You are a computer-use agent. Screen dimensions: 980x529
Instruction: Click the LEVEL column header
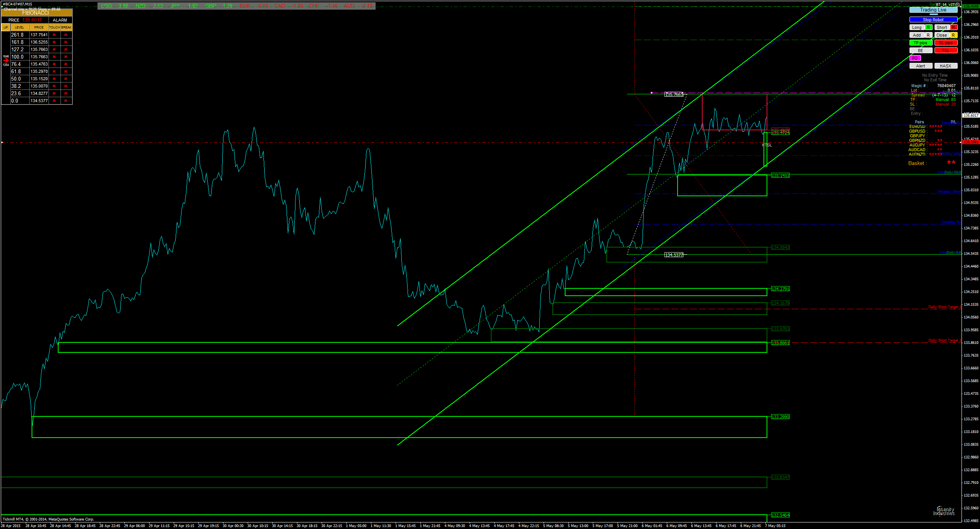(20, 27)
